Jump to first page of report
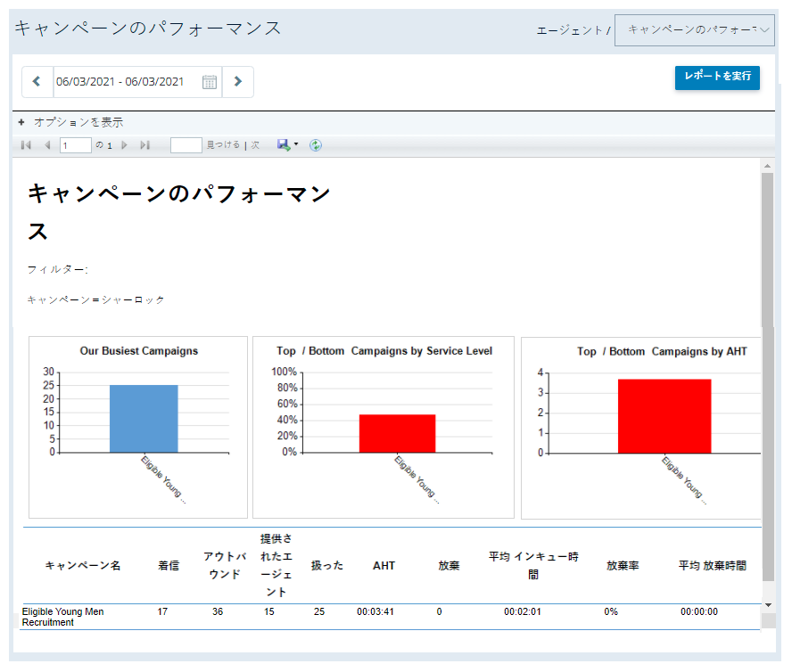Viewport: 792px width, 672px height. [26, 145]
